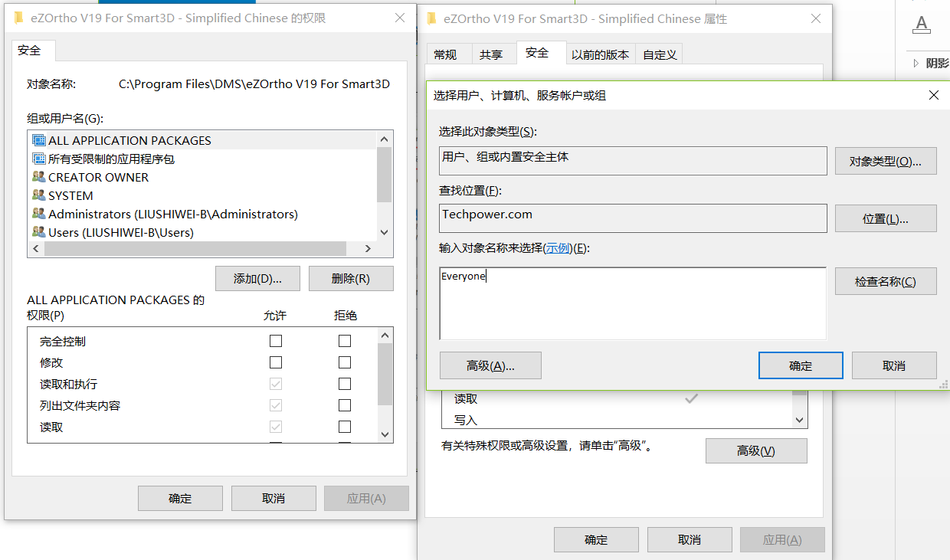Click 高级(V) button in 属性 window
Image resolution: width=950 pixels, height=560 pixels.
(x=756, y=450)
